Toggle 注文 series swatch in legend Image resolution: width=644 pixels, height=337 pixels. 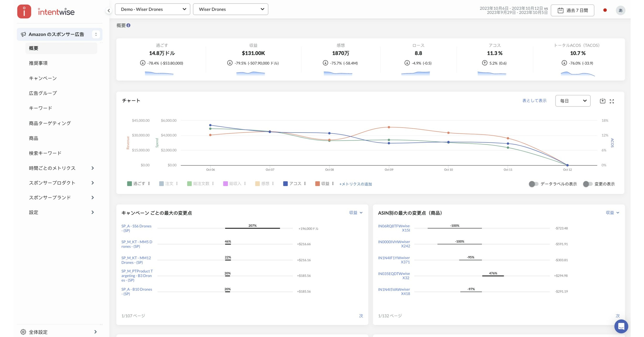161,184
